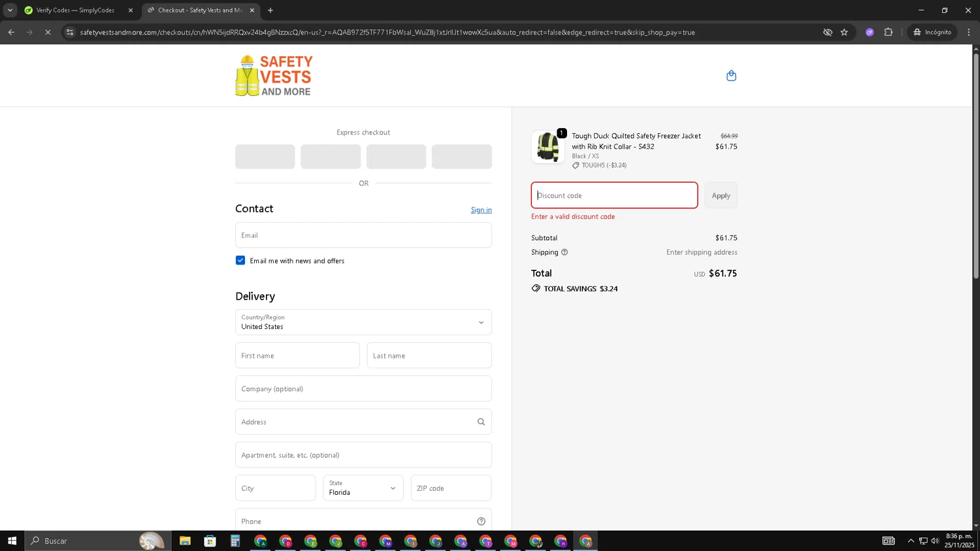This screenshot has width=980, height=551.
Task: Click the taskbar network icon
Action: (x=923, y=541)
